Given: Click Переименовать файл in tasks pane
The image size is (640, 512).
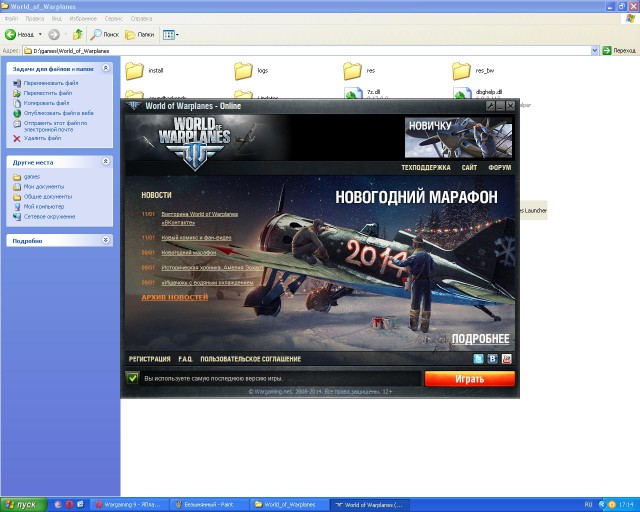Looking at the screenshot, I should 51,83.
